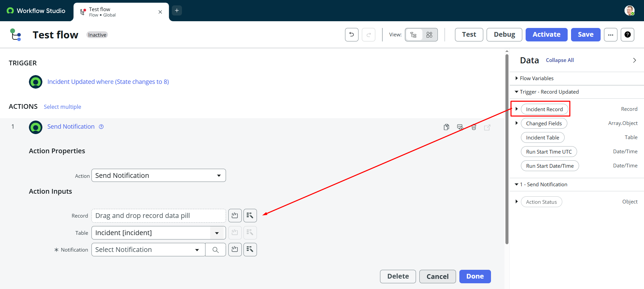Screen dimensions: 644x289
Task: Open action in new window icon
Action: tap(487, 127)
